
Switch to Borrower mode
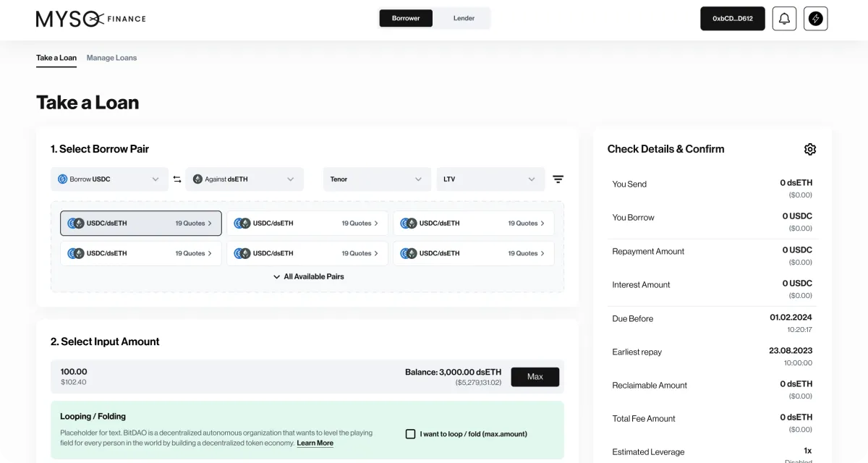[x=406, y=18]
